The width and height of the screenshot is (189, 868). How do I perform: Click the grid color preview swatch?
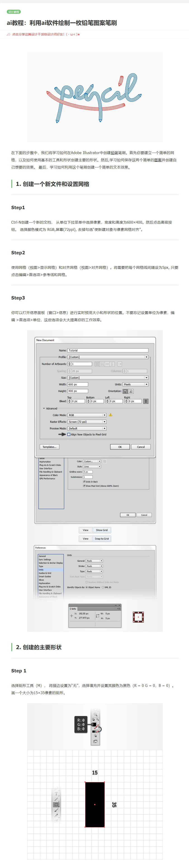pos(105,461)
